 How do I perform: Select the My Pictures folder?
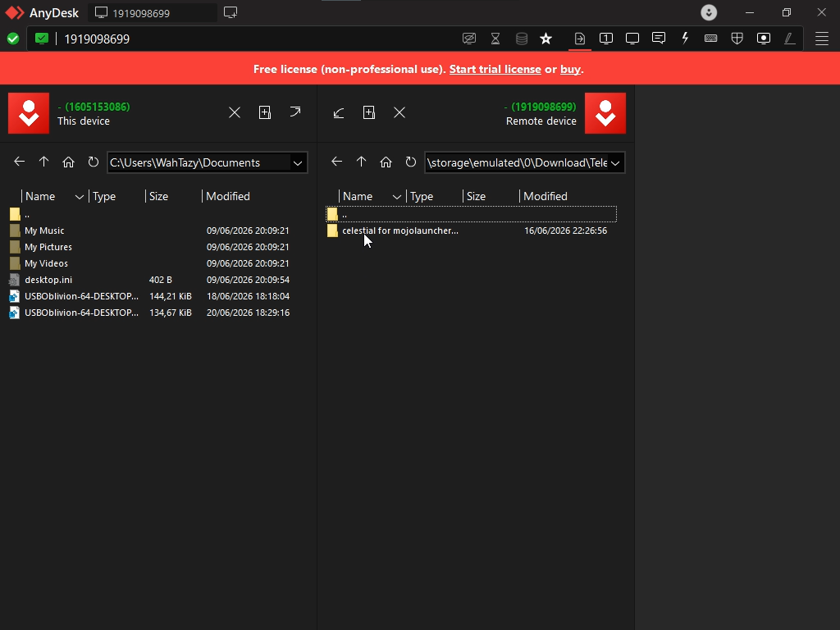coord(150,247)
